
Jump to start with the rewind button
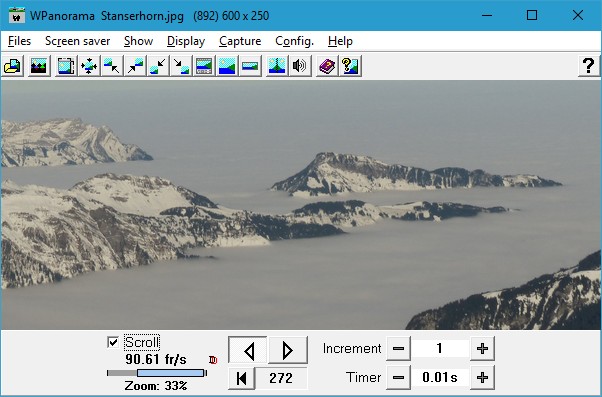[x=241, y=378]
